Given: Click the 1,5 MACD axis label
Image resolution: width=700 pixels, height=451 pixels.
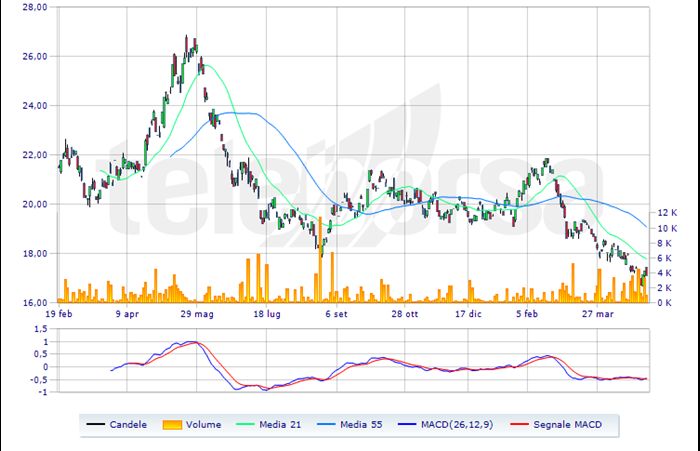Looking at the screenshot, I should [40, 329].
